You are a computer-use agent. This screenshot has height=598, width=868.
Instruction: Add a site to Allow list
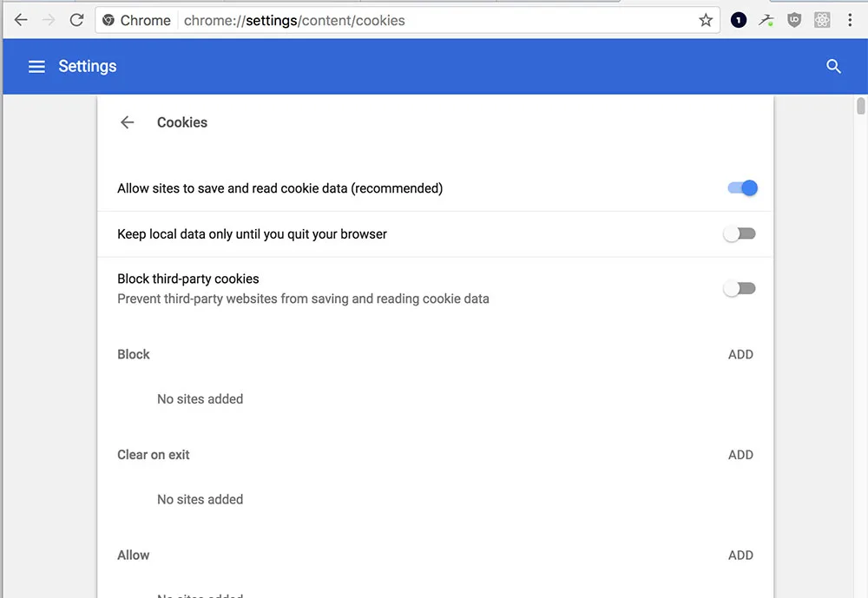tap(740, 555)
